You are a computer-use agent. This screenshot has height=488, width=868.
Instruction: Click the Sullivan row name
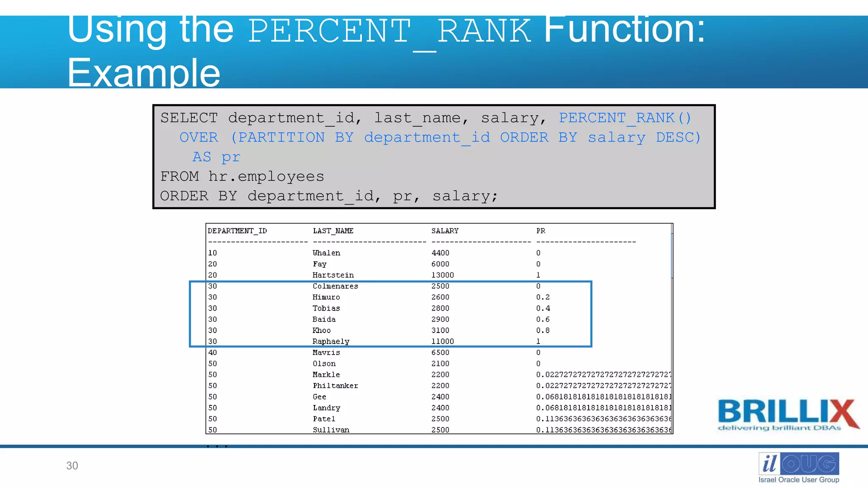331,430
